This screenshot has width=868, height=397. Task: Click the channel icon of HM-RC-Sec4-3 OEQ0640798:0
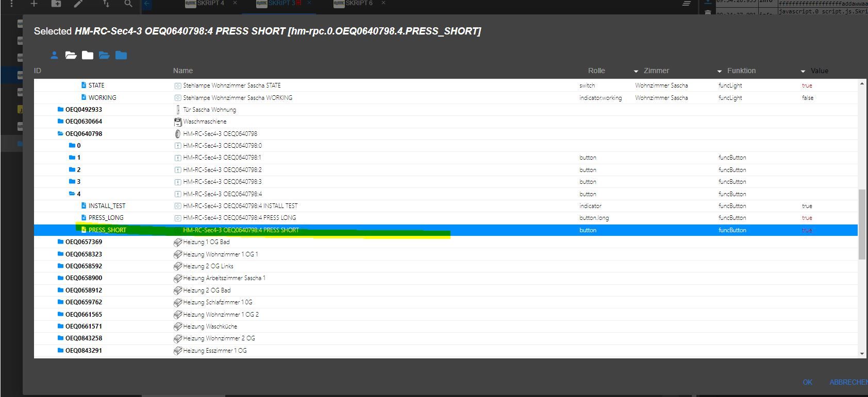(x=178, y=146)
